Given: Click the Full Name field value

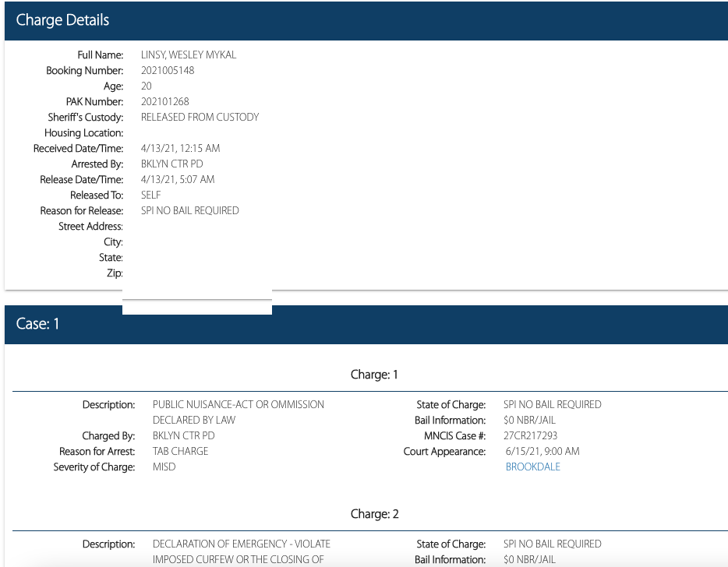Looking at the screenshot, I should click(x=188, y=55).
